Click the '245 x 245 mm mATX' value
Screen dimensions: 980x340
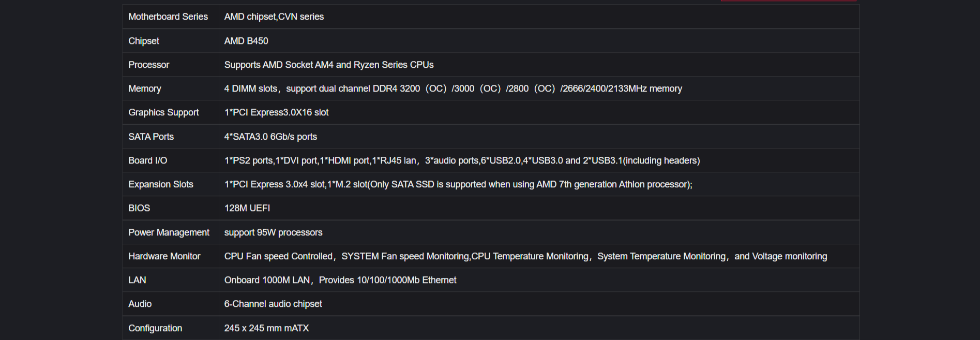266,328
